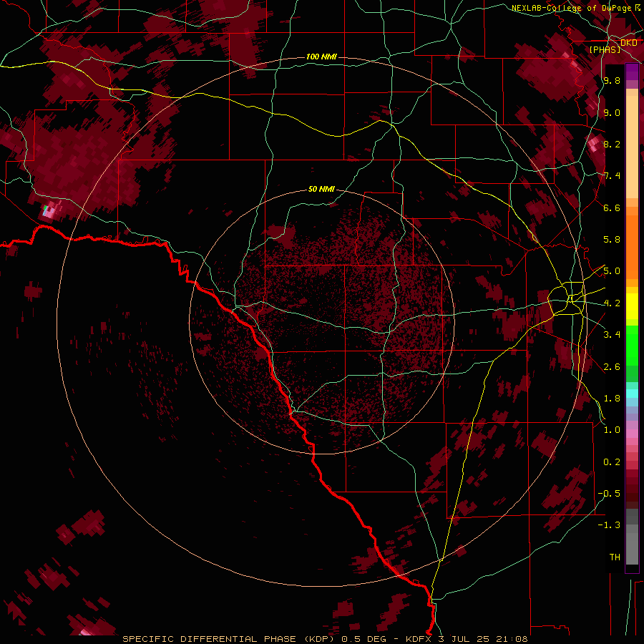This screenshot has width=644, height=644.
Task: Click the 0.2 legend value
Action: (x=612, y=462)
